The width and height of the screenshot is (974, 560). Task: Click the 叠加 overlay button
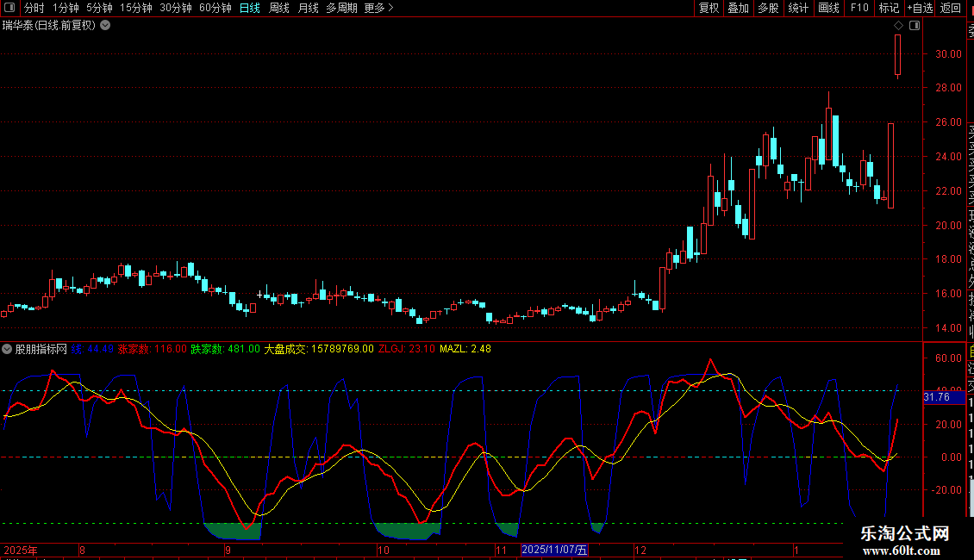click(739, 8)
